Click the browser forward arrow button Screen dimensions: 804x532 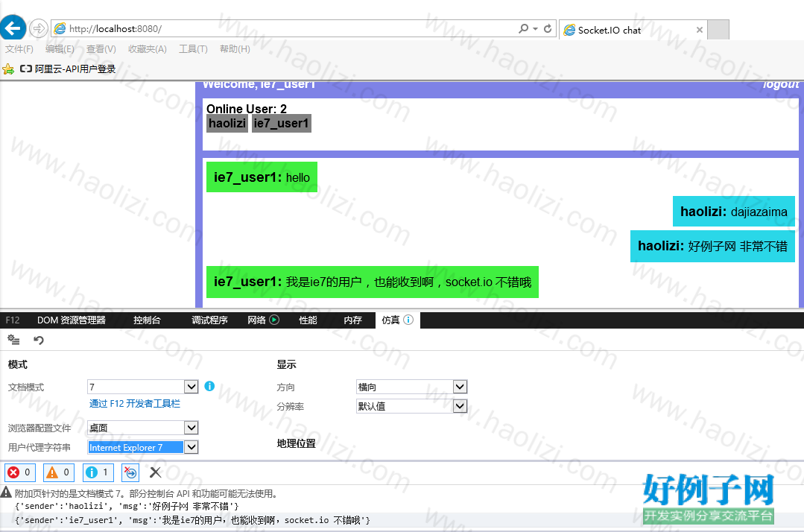[x=39, y=28]
